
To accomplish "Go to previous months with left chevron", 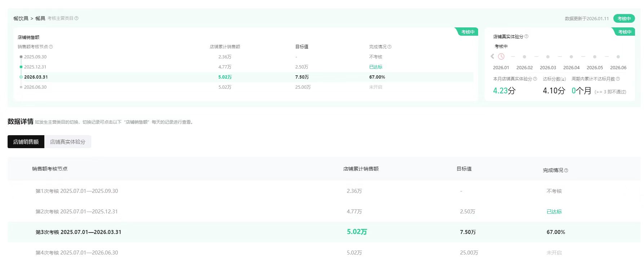I will click(492, 57).
